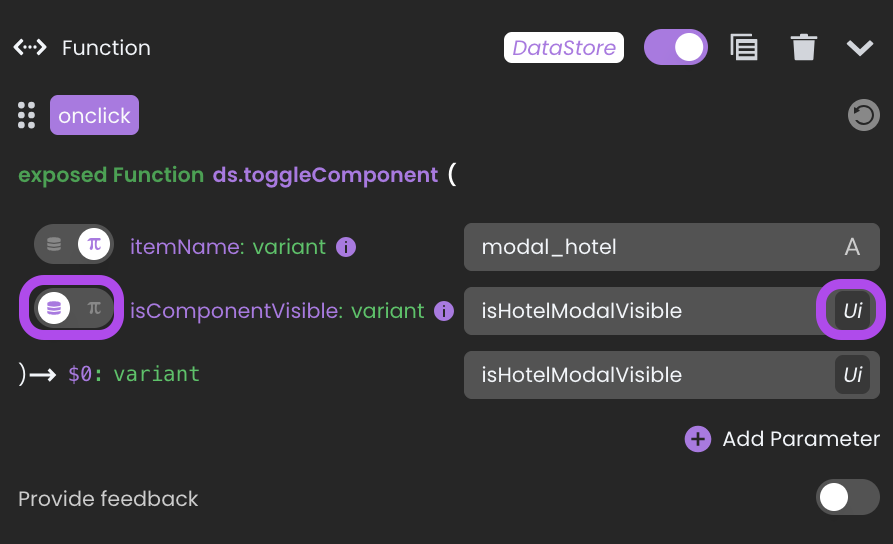Collapse the Function panel with the chevron
Viewport: 893px width, 544px height.
pos(859,48)
